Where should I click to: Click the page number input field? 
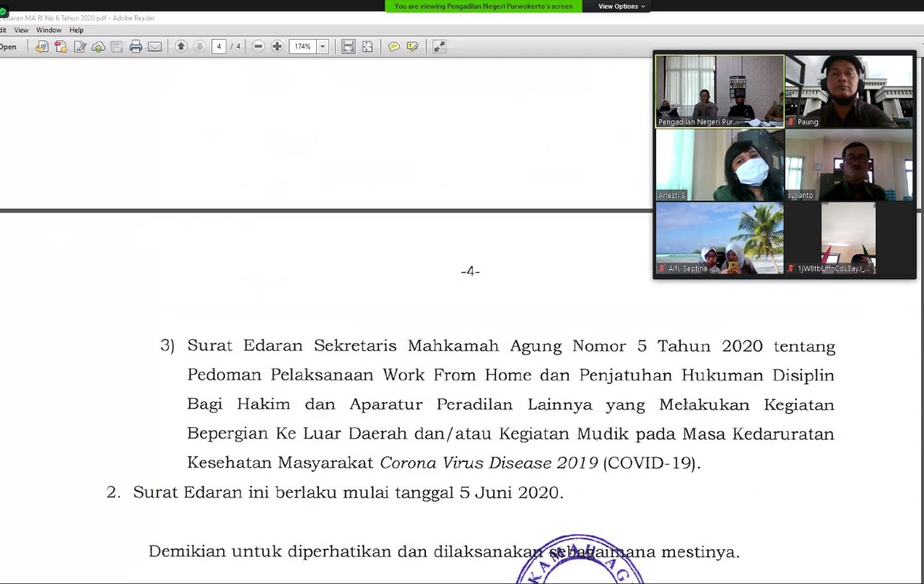(219, 46)
